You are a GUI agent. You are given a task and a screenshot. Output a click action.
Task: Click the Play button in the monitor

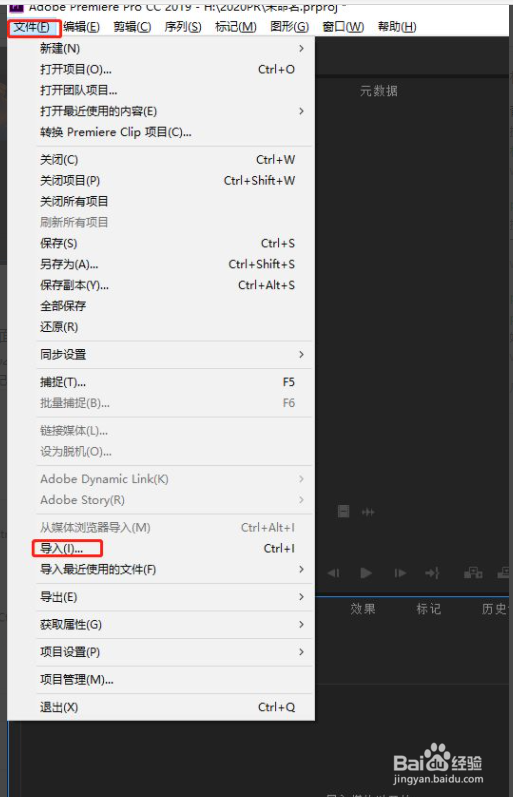(366, 573)
